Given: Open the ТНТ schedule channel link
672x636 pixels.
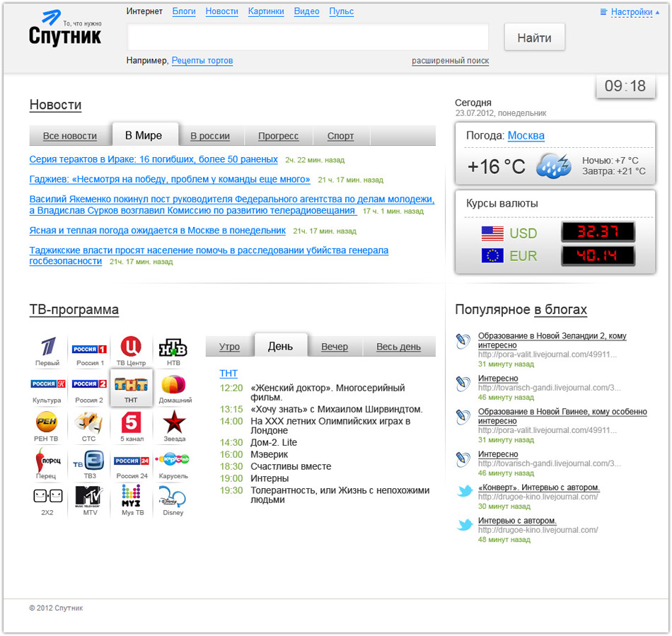Looking at the screenshot, I should (228, 374).
